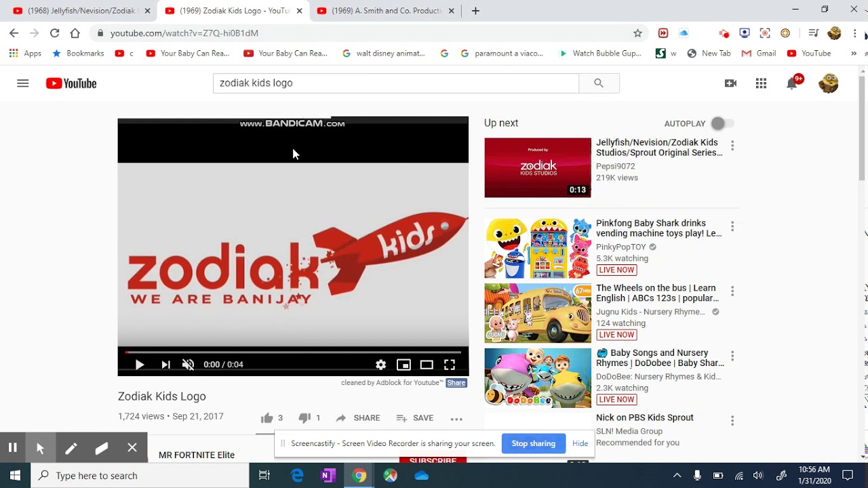Pause the Screencastify recording
The image size is (868, 488).
[x=12, y=447]
